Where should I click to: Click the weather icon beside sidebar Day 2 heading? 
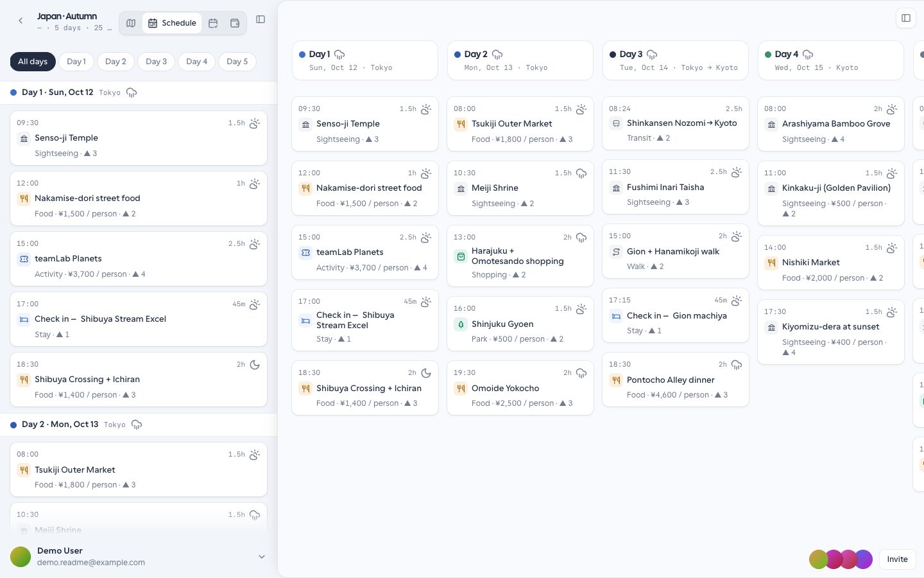click(x=136, y=425)
